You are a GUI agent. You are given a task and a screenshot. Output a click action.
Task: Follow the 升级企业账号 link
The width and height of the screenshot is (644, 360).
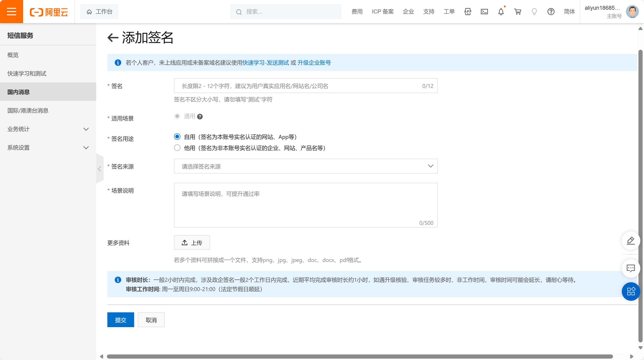(x=314, y=62)
